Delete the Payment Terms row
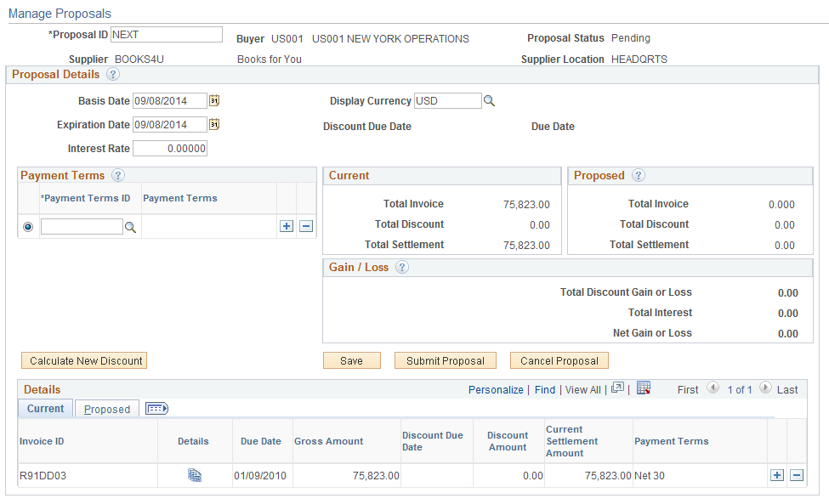 (306, 226)
